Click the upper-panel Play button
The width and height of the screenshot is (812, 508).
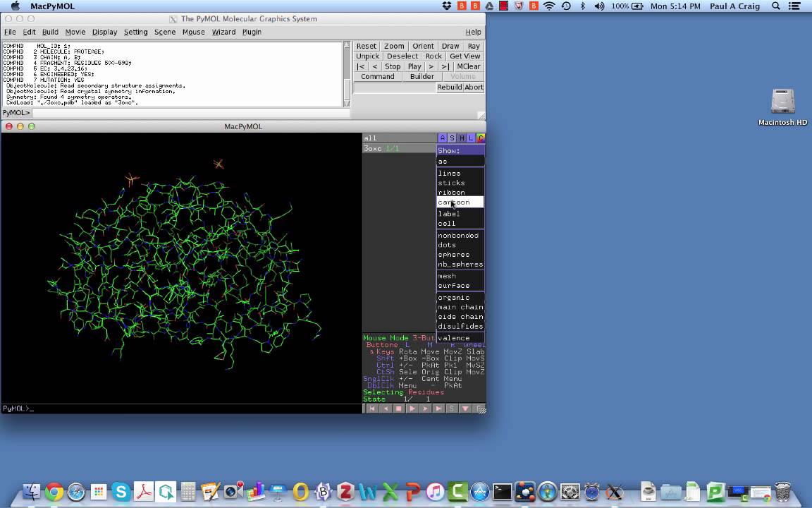(414, 66)
